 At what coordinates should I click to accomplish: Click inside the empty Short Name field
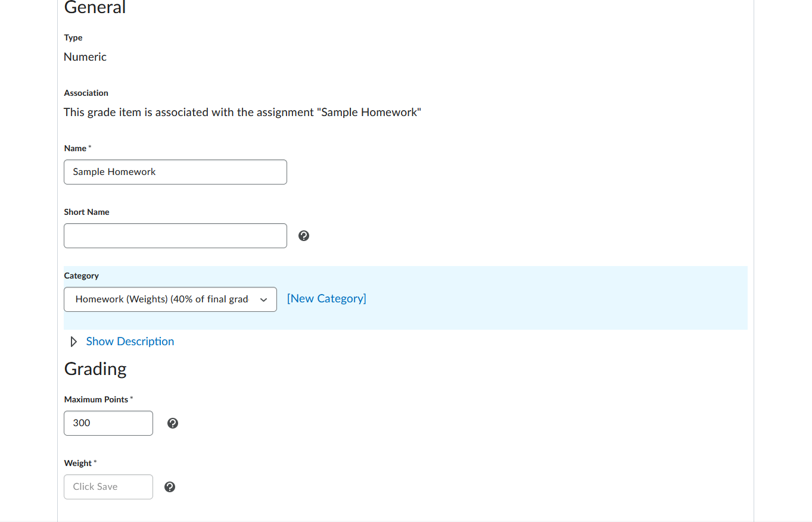click(x=175, y=236)
